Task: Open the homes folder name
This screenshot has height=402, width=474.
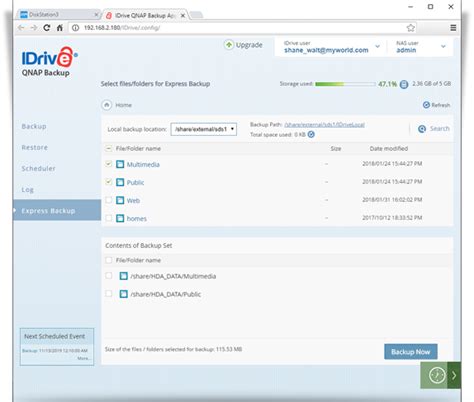Action: (137, 218)
